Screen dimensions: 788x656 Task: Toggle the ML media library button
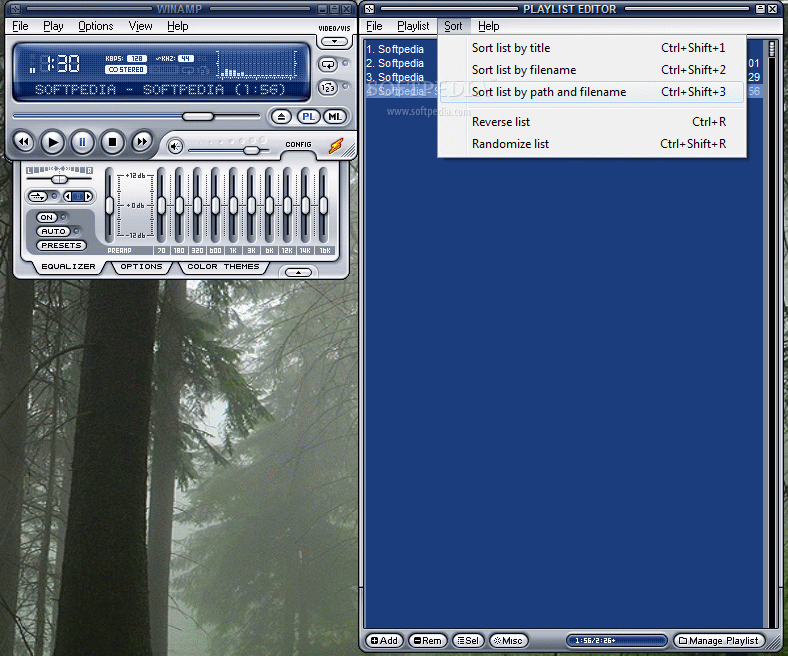tap(335, 117)
